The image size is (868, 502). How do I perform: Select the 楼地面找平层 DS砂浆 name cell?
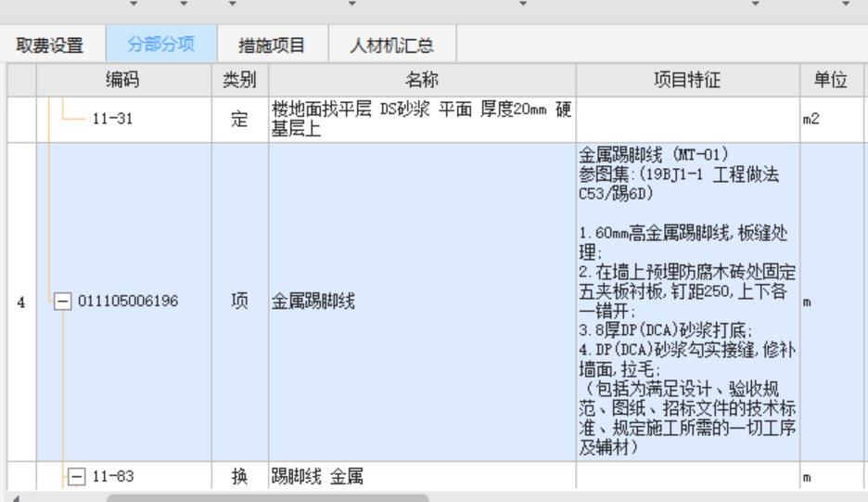(x=422, y=120)
